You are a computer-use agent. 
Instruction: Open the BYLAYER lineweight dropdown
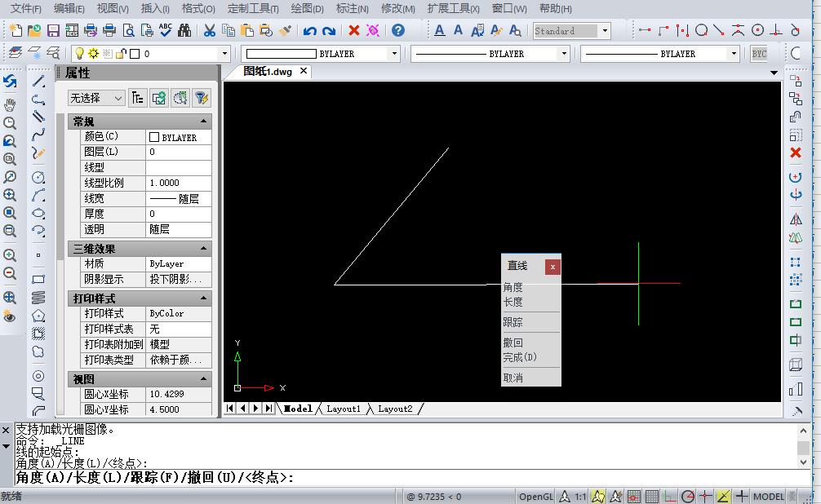[x=734, y=53]
